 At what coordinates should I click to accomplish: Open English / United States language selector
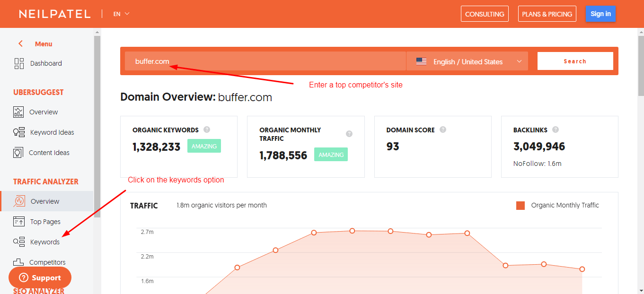pos(467,61)
